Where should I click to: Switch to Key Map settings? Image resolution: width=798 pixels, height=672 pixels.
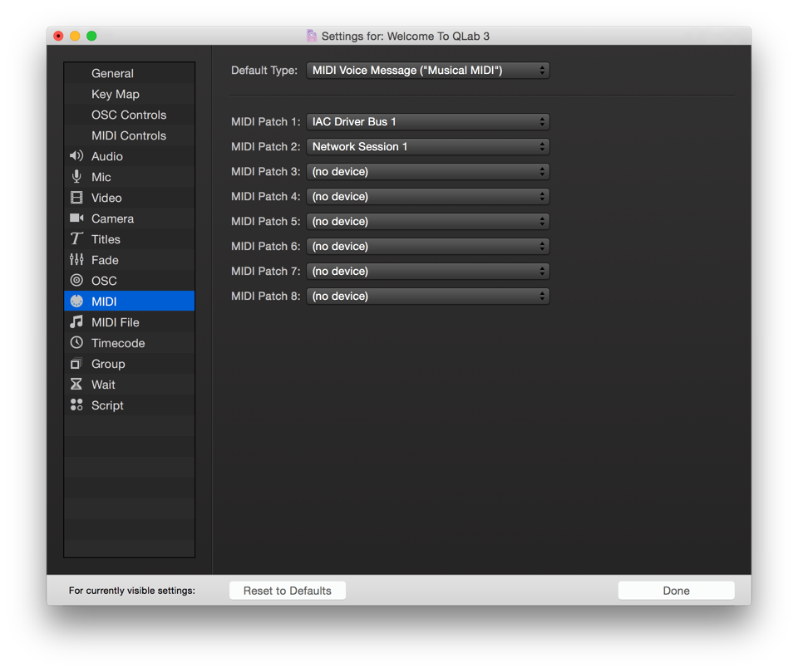[x=116, y=94]
